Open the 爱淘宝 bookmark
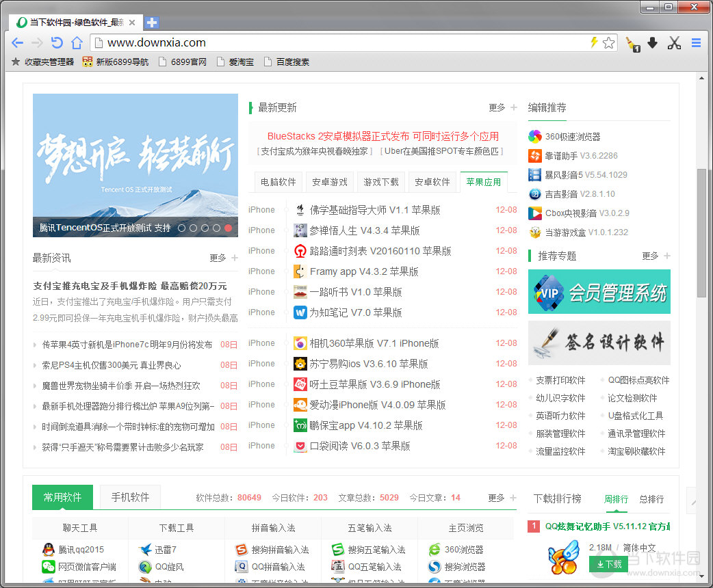This screenshot has height=588, width=713. (235, 62)
